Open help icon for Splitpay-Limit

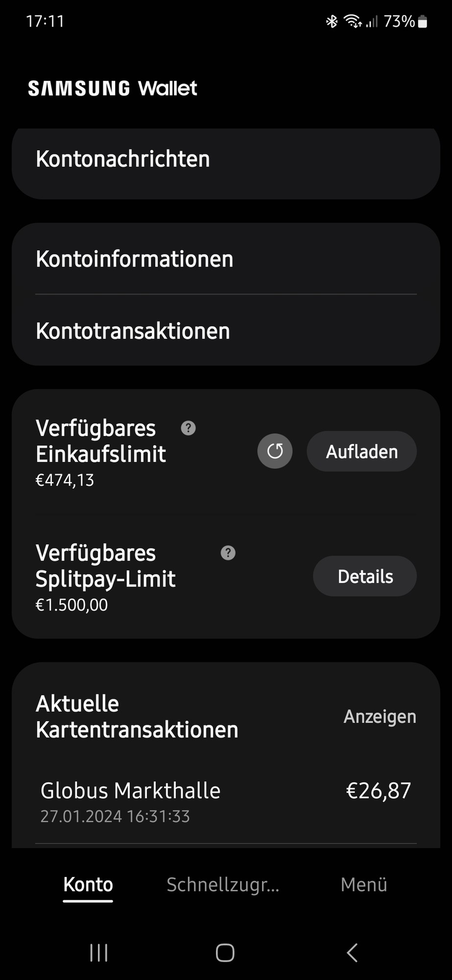point(228,553)
